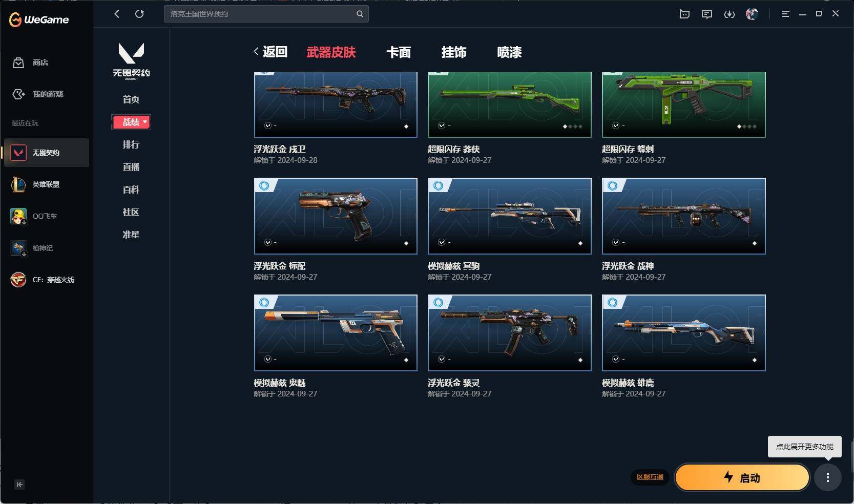Viewport: 854px width, 504px height.
Task: Click the user avatar icon
Action: pyautogui.click(x=752, y=14)
